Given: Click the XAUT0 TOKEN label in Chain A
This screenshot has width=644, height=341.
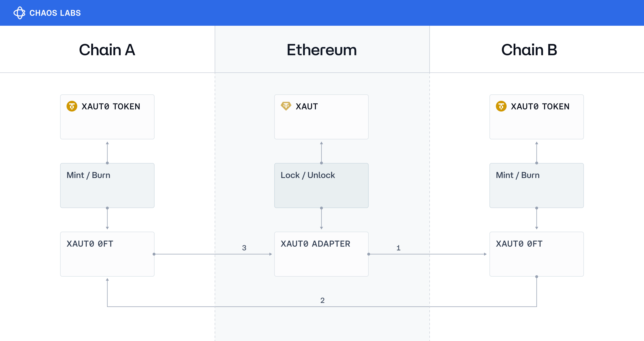Looking at the screenshot, I should [x=111, y=106].
